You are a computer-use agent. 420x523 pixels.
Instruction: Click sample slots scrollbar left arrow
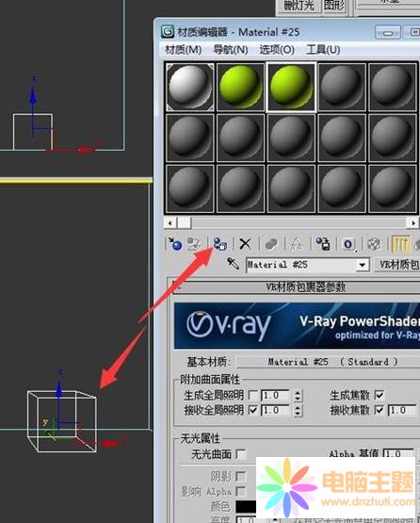170,222
